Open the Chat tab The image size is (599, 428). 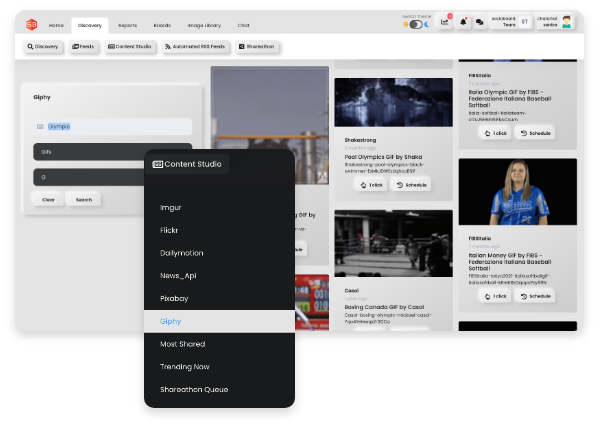click(x=243, y=25)
